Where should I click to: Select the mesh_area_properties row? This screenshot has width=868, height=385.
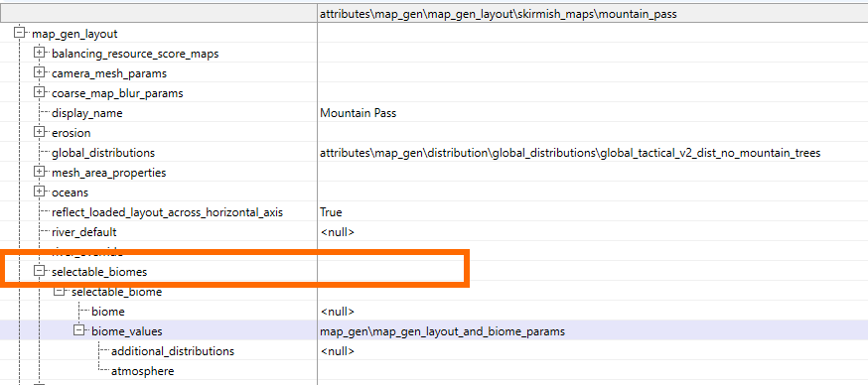[108, 173]
